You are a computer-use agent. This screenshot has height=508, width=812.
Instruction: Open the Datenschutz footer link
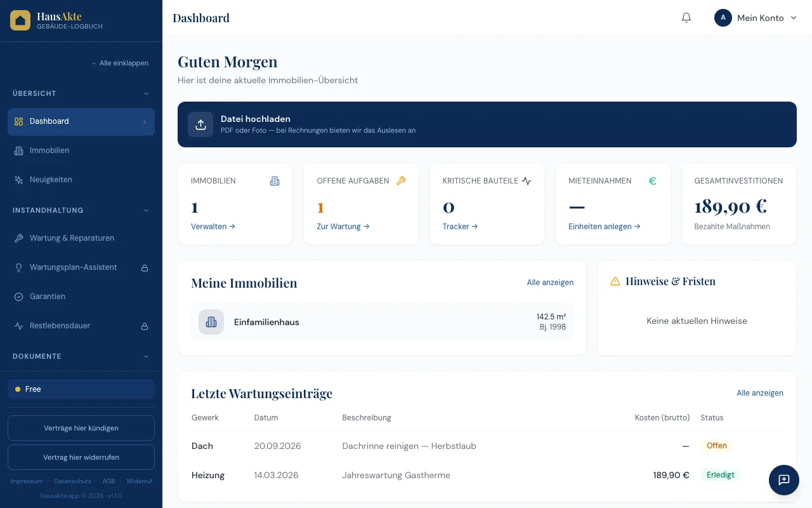pos(72,481)
